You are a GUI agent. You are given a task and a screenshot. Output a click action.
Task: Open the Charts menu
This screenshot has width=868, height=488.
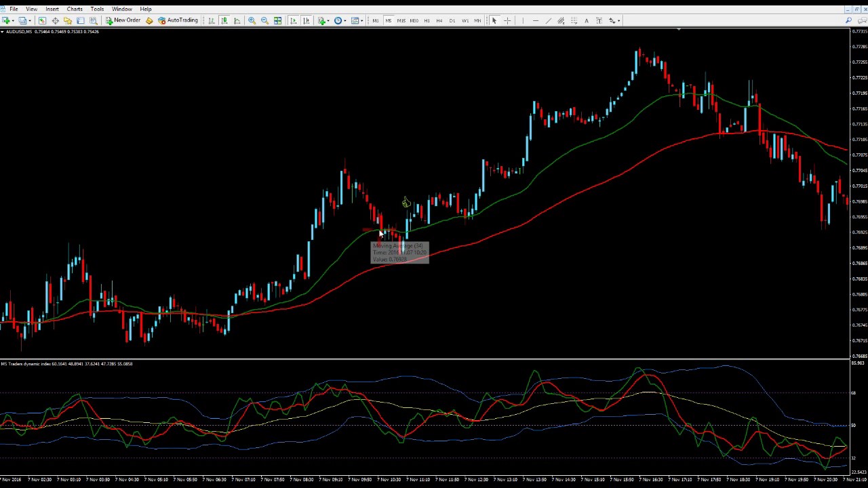[75, 9]
